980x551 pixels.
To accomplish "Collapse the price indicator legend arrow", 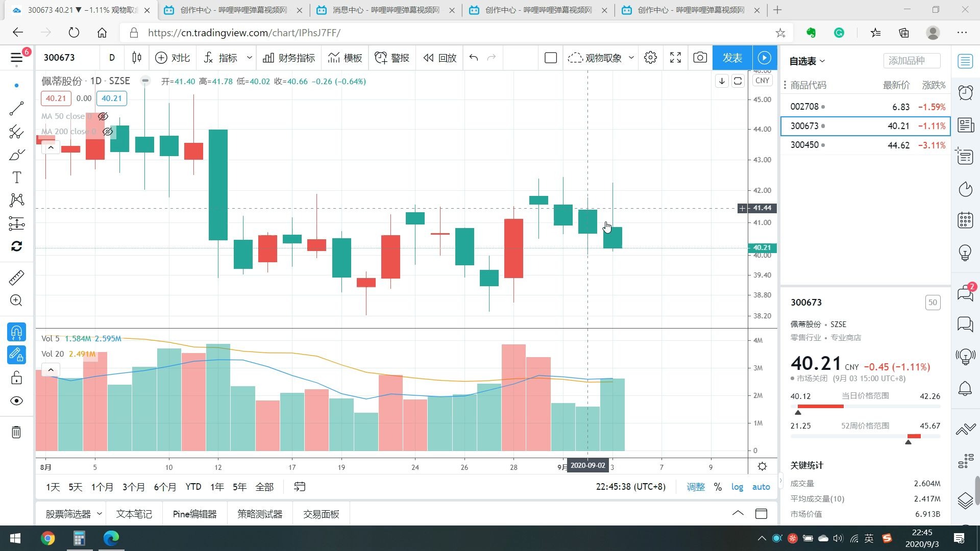I will [x=51, y=148].
